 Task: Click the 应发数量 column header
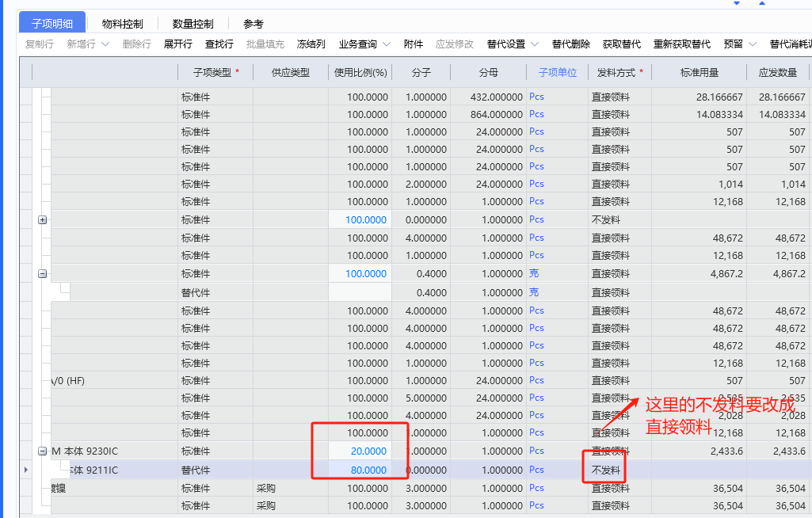(x=777, y=73)
